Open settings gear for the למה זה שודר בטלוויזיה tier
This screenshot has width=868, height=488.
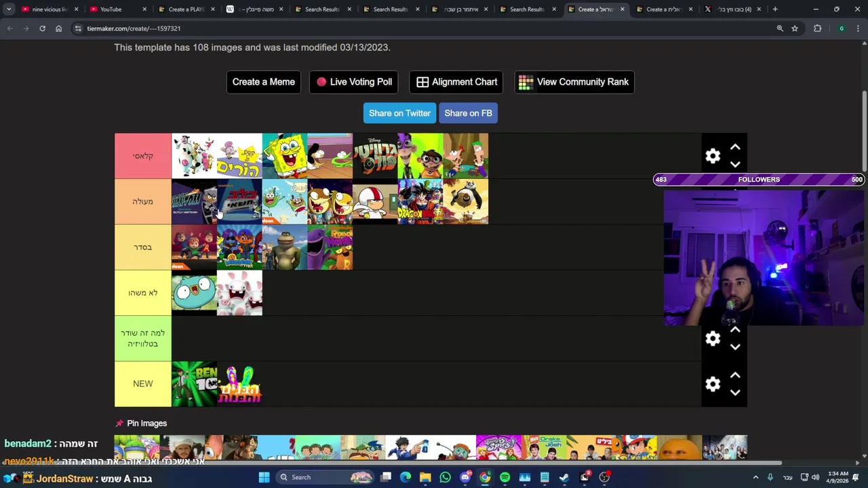(713, 338)
